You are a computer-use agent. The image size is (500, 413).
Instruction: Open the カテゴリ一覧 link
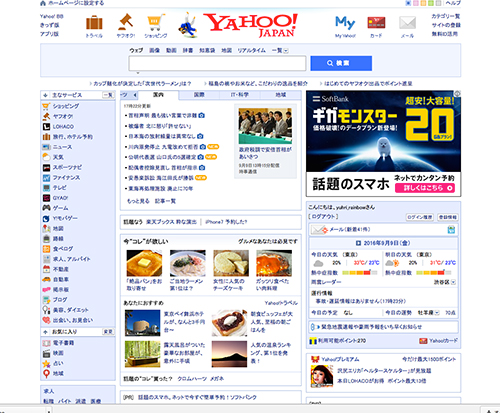pos(446,16)
